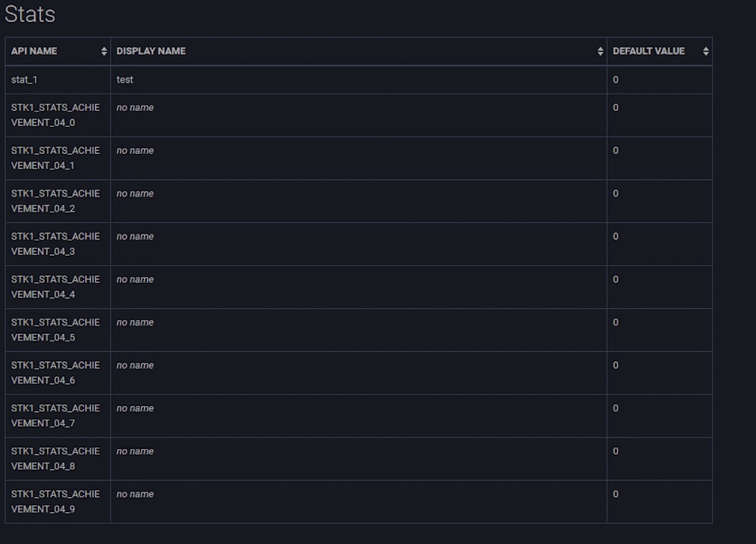756x544 pixels.
Task: Click sort arrows icon in DEFAULT VALUE column
Action: coord(706,52)
